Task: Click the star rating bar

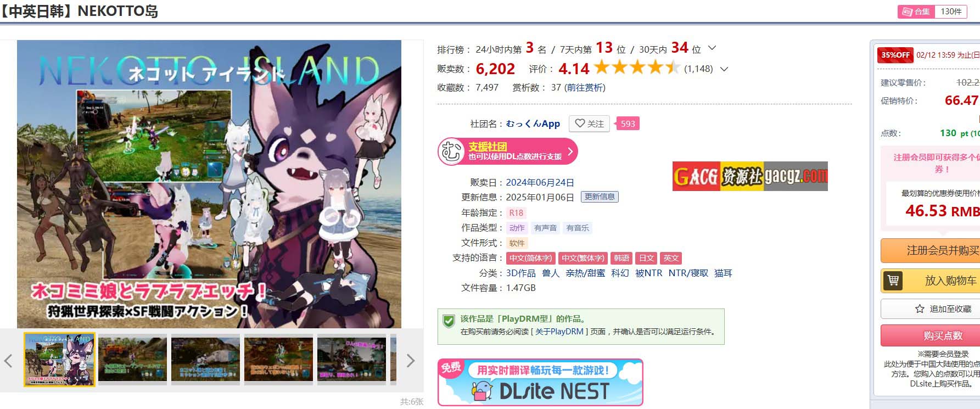Action: (637, 68)
